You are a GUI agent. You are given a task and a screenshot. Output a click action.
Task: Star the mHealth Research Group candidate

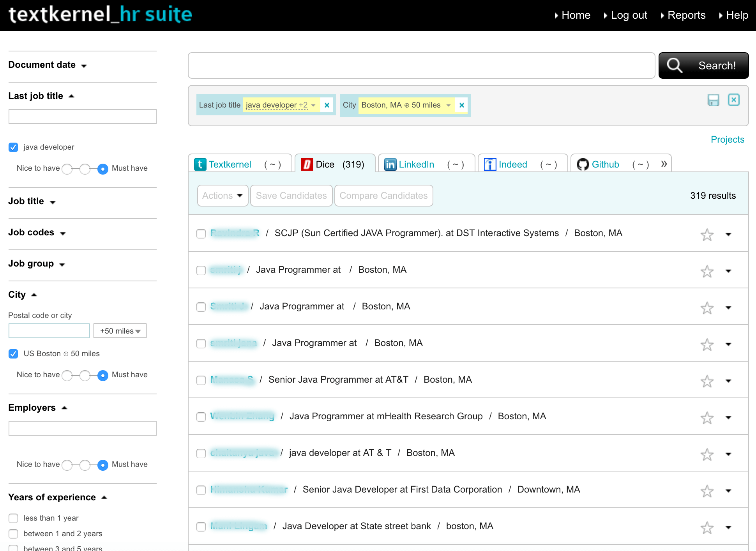coord(707,418)
